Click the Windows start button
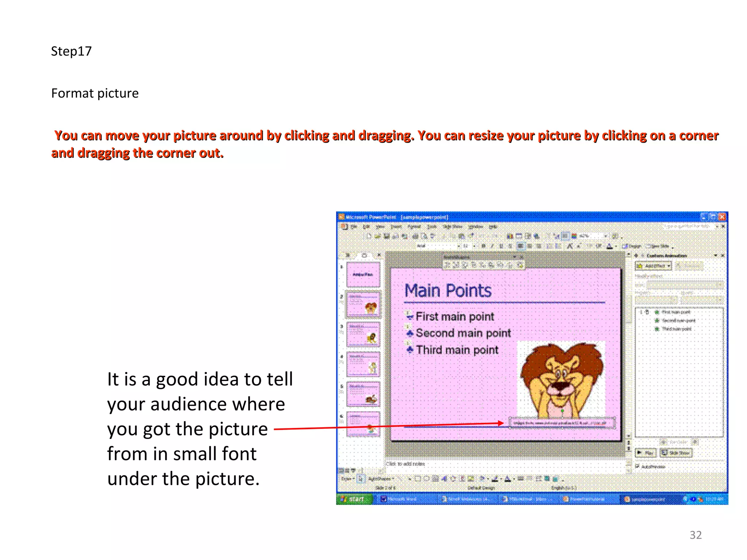 coord(354,499)
